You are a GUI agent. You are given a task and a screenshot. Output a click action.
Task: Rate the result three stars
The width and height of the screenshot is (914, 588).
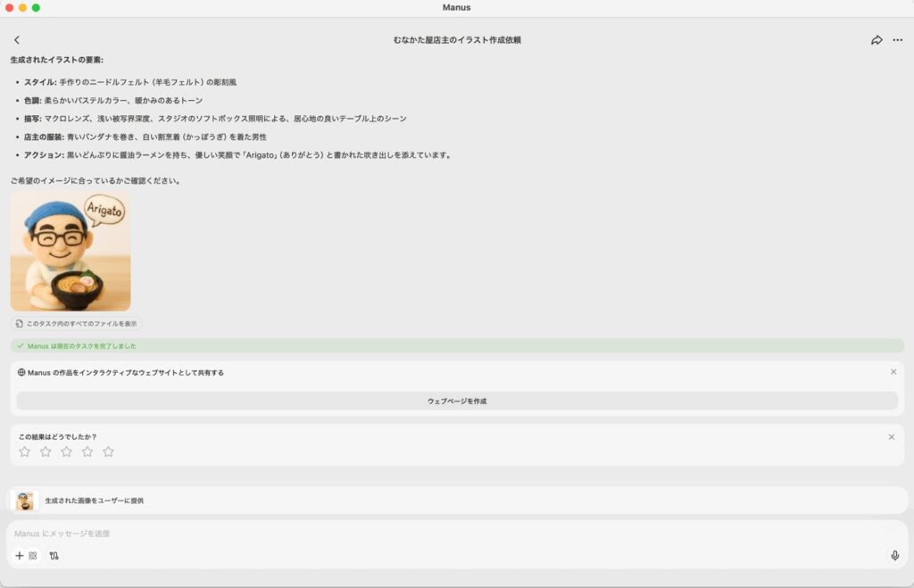coord(66,451)
